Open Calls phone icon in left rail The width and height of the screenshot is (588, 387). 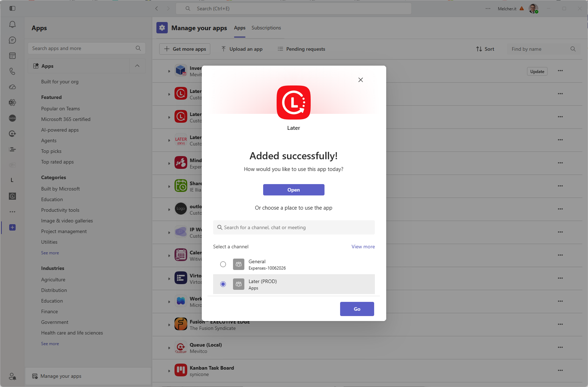pyautogui.click(x=12, y=71)
